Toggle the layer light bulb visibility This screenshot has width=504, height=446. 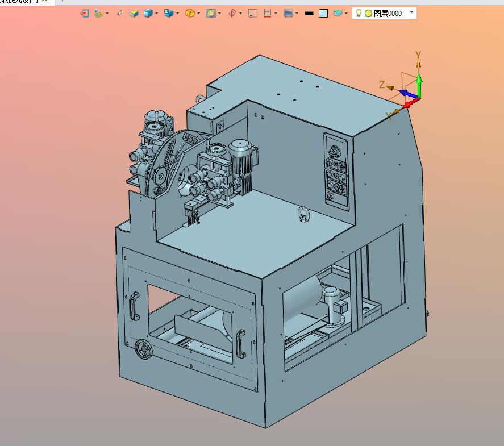coord(359,13)
